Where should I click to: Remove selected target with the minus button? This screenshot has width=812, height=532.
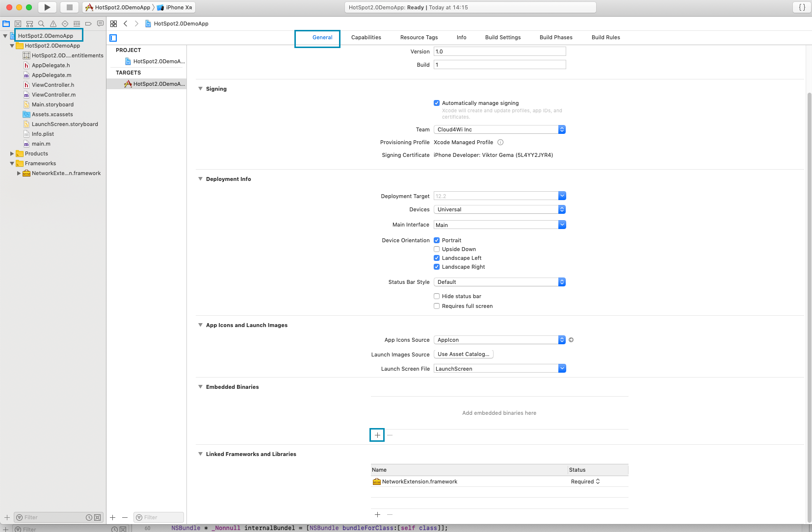click(125, 517)
